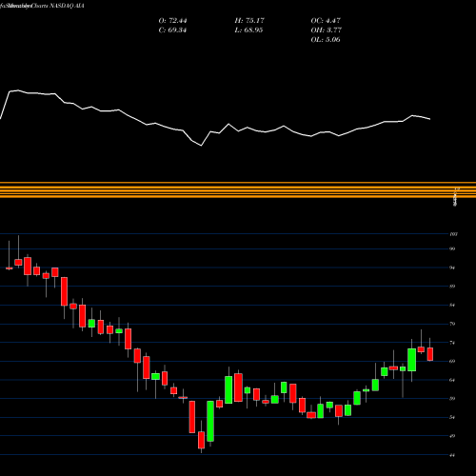Click the 69 price axis label
Viewport: 476px width, 476px height.
point(452,361)
